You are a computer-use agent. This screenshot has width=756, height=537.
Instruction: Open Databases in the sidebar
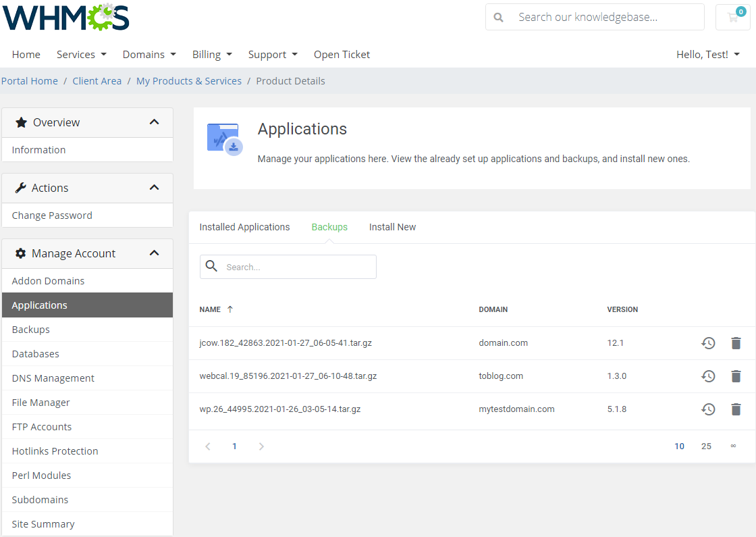87,354
